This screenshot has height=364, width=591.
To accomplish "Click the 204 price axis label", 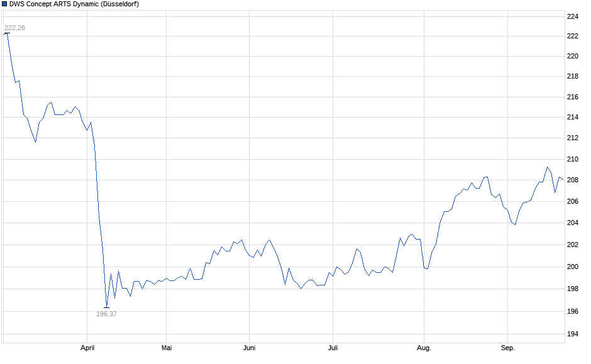I will pos(573,223).
